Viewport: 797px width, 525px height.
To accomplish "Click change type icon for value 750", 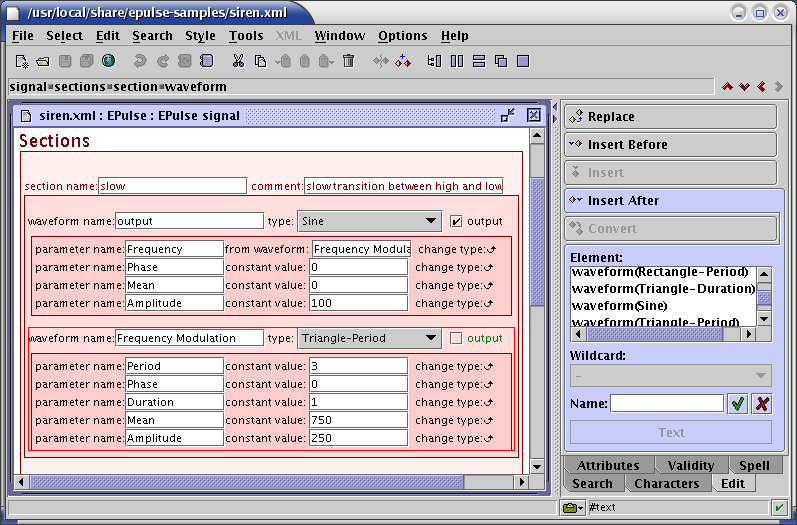I will pyautogui.click(x=488, y=420).
